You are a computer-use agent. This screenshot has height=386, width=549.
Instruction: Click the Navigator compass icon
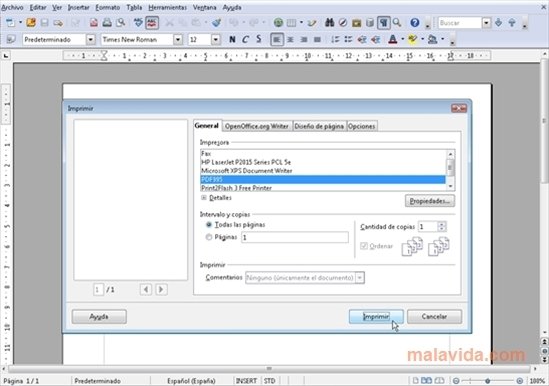click(343, 23)
